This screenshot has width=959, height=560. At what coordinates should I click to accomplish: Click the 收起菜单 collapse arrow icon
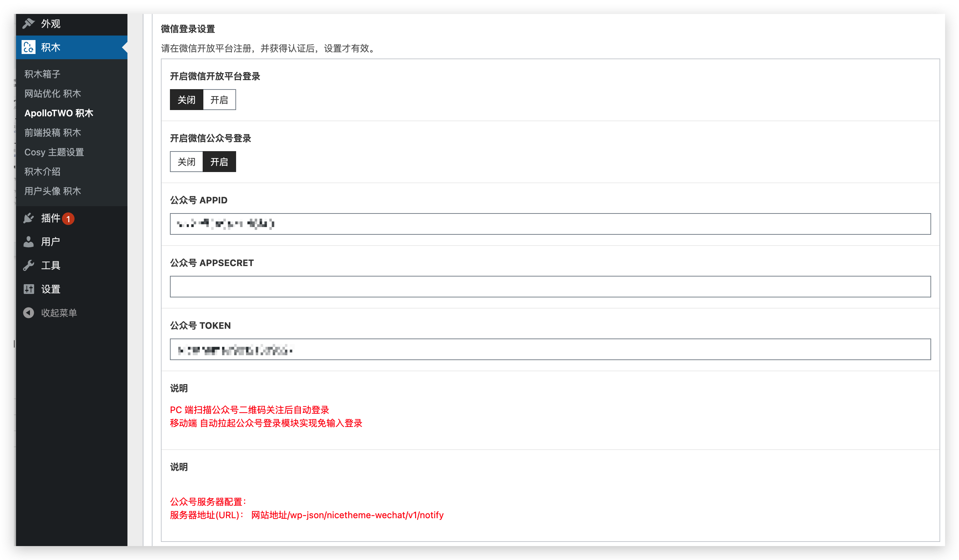pos(29,312)
